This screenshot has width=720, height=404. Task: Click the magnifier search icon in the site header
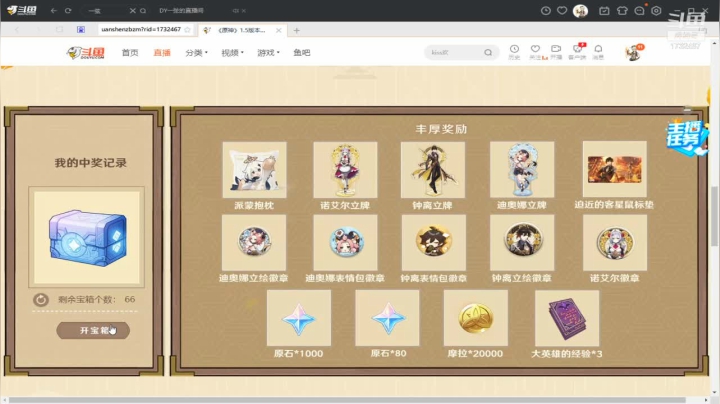point(488,53)
